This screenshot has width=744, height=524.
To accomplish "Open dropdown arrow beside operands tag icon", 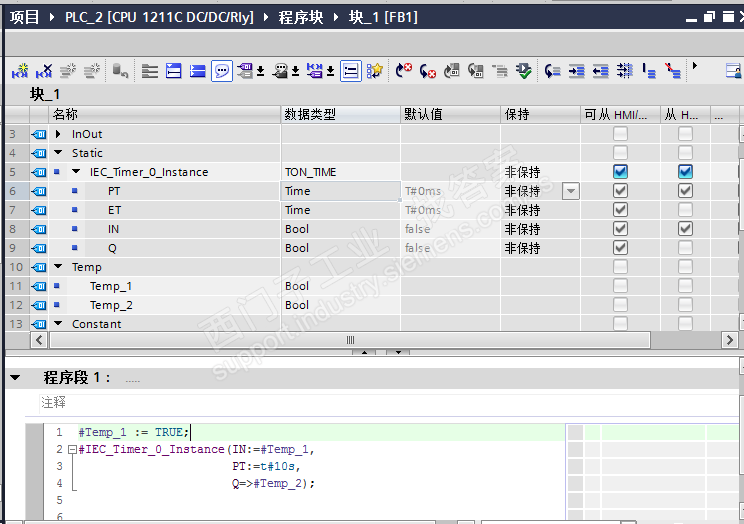I will pyautogui.click(x=260, y=72).
